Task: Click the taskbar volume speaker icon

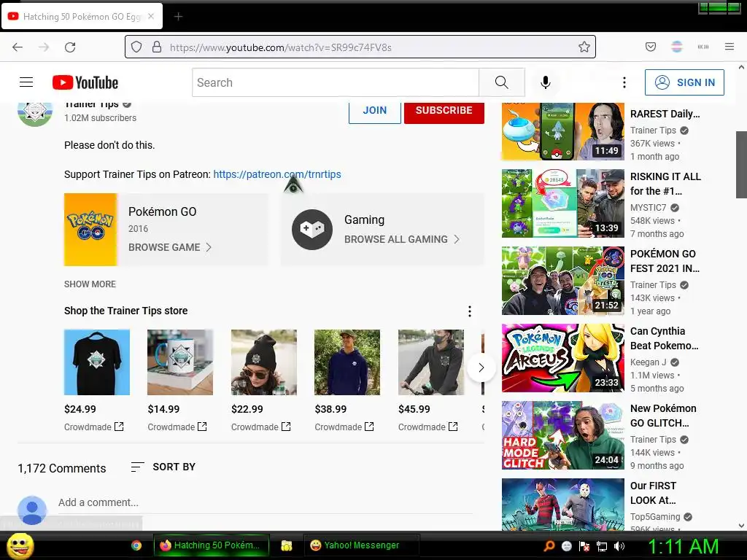Action: (619, 546)
